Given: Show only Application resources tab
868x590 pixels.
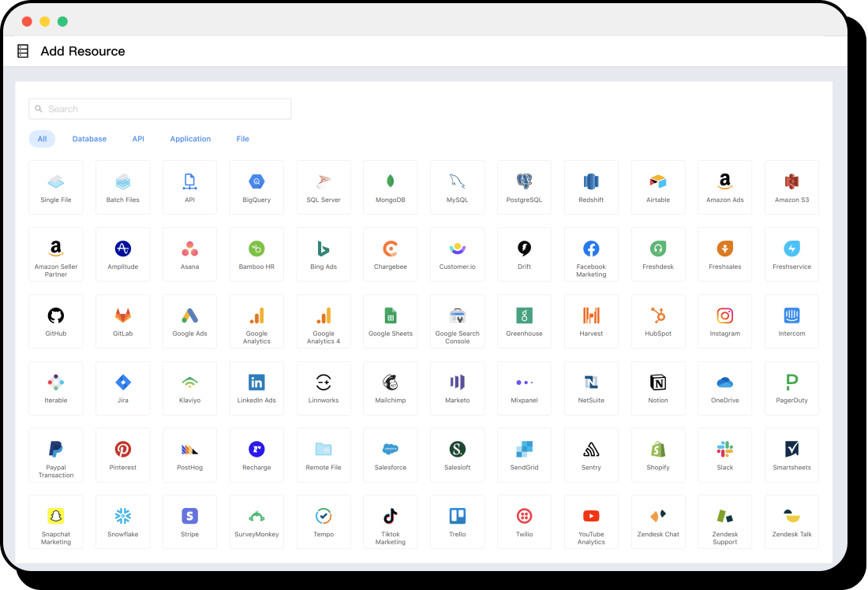Looking at the screenshot, I should (x=190, y=139).
